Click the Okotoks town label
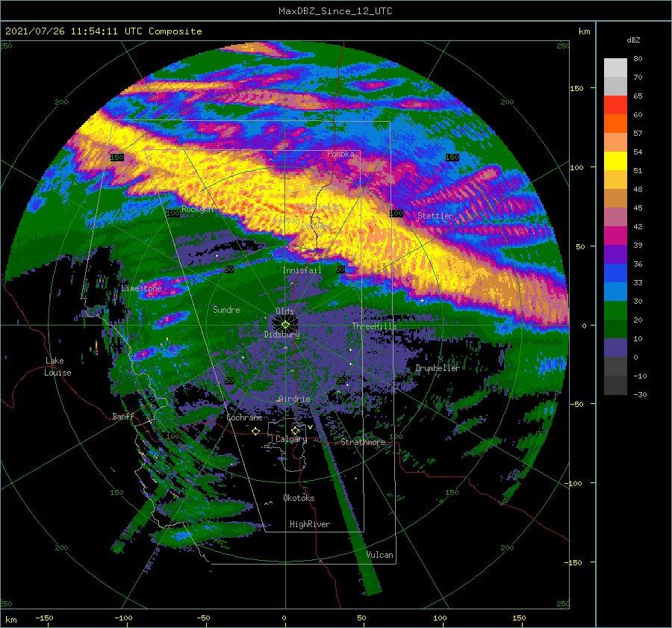672x628 pixels. coord(299,498)
